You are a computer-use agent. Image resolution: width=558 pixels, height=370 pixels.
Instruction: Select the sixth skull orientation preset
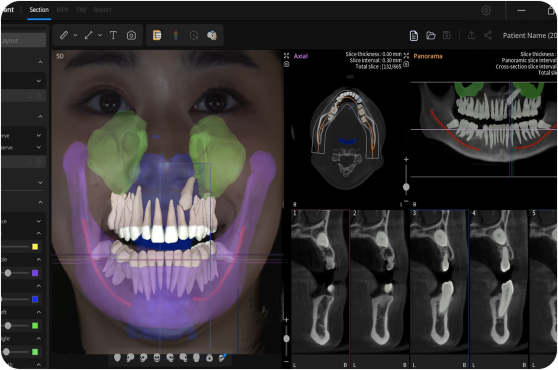click(x=183, y=358)
